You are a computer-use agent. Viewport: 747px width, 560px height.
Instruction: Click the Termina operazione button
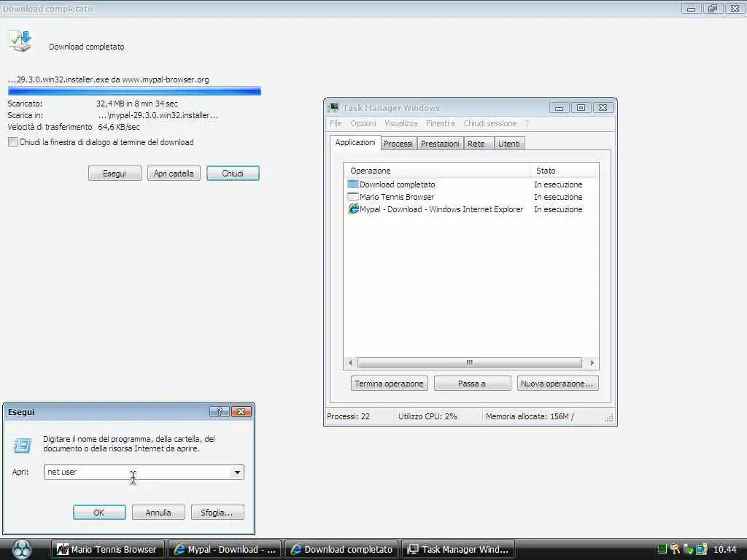pyautogui.click(x=390, y=384)
